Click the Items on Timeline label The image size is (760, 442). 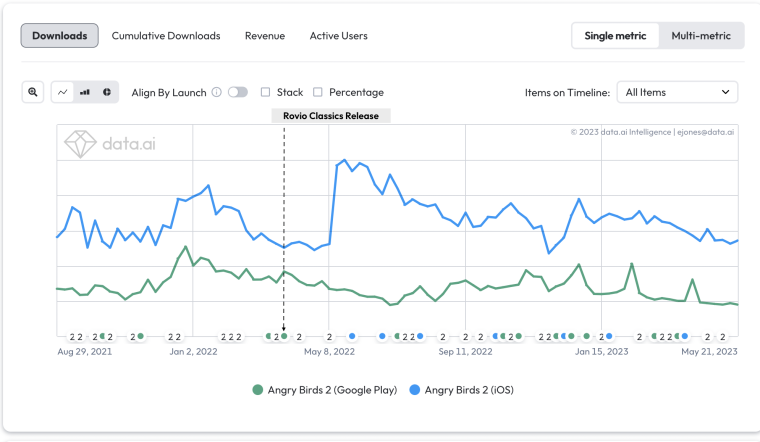coord(567,93)
